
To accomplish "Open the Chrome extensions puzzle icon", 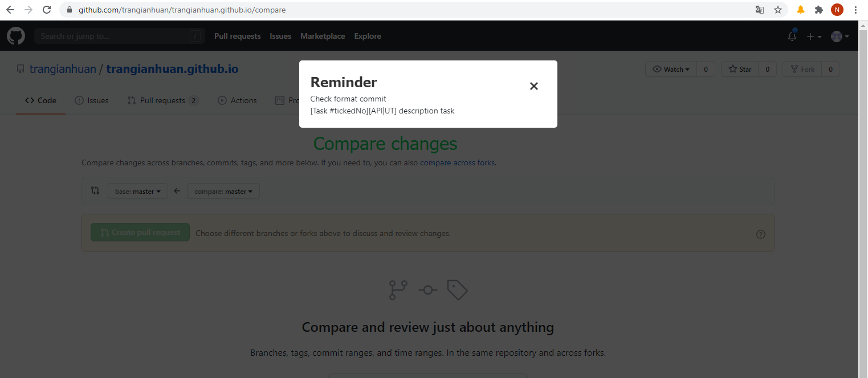I will [x=819, y=10].
